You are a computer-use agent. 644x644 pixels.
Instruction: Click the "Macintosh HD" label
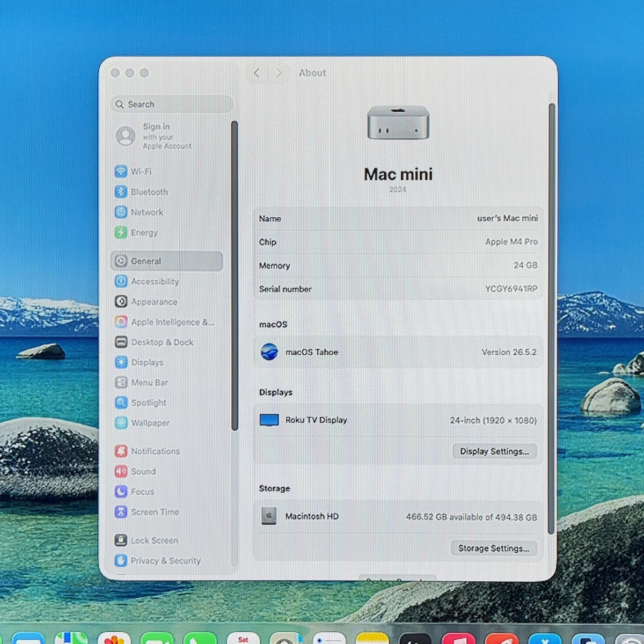312,516
